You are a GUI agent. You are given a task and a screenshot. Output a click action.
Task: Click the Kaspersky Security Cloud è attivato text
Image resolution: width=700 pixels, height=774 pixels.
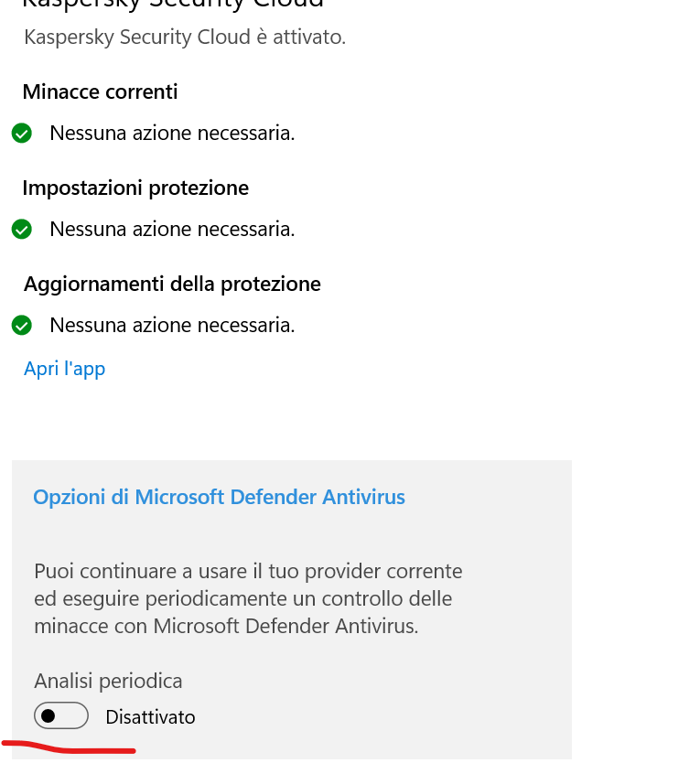coord(185,38)
